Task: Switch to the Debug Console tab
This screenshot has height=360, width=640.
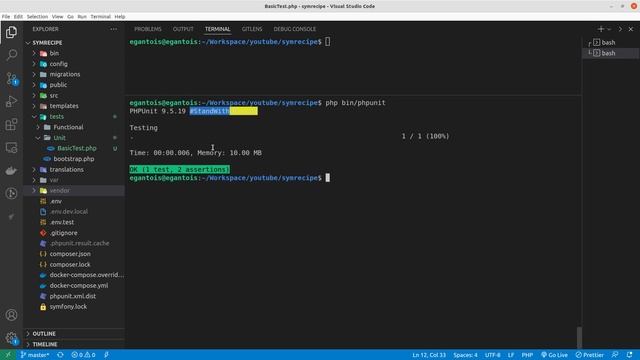Action: (295, 29)
